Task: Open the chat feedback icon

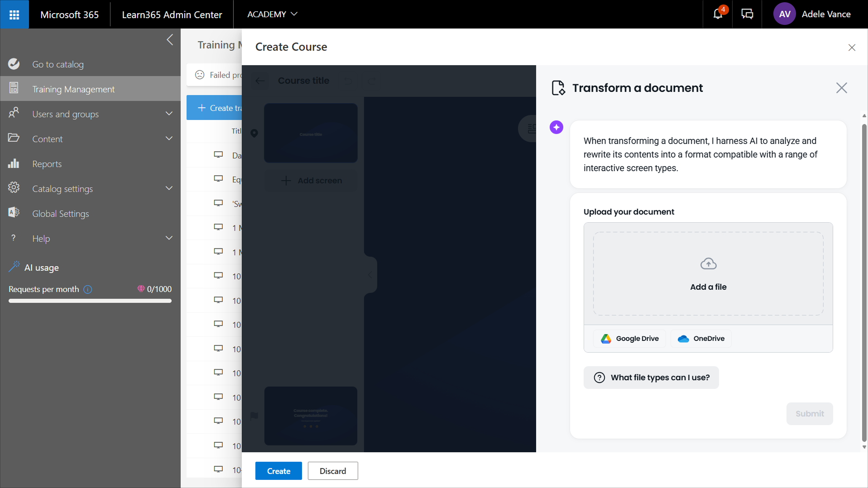Action: point(747,14)
